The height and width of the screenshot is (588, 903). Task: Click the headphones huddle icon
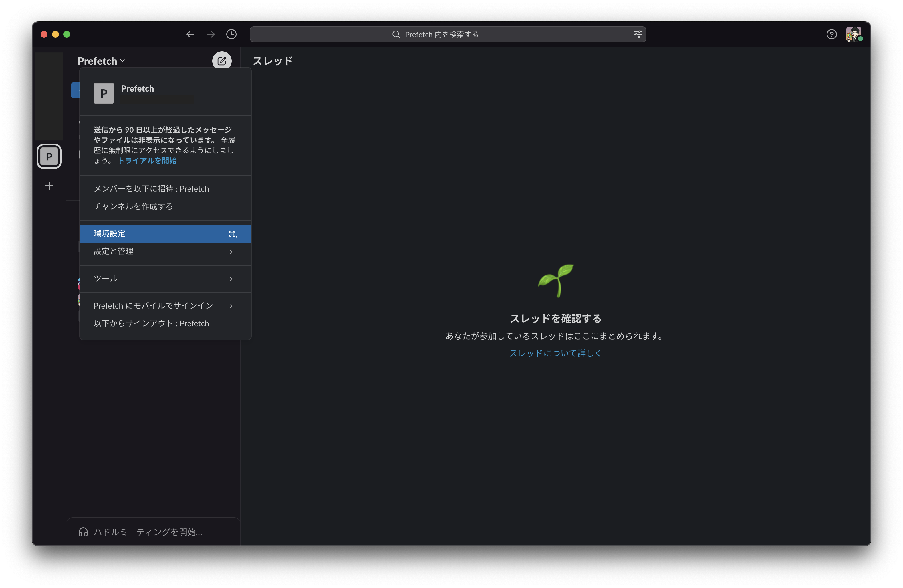[x=83, y=532]
